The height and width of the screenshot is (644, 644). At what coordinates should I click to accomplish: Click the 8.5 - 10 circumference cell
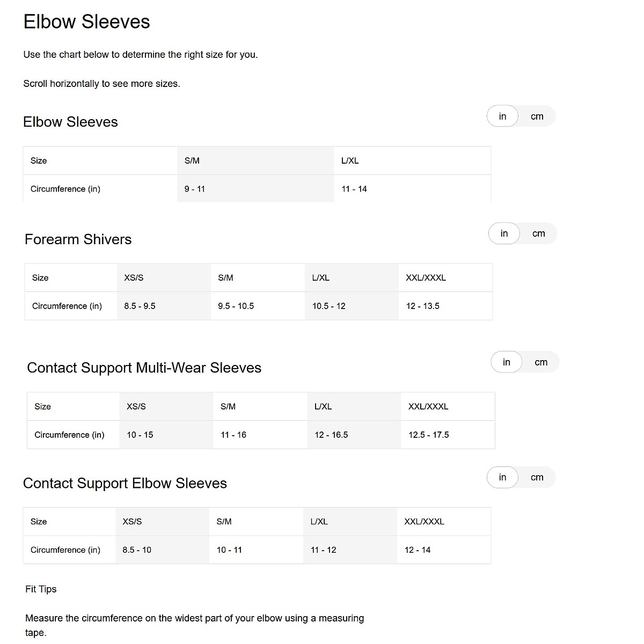137,550
